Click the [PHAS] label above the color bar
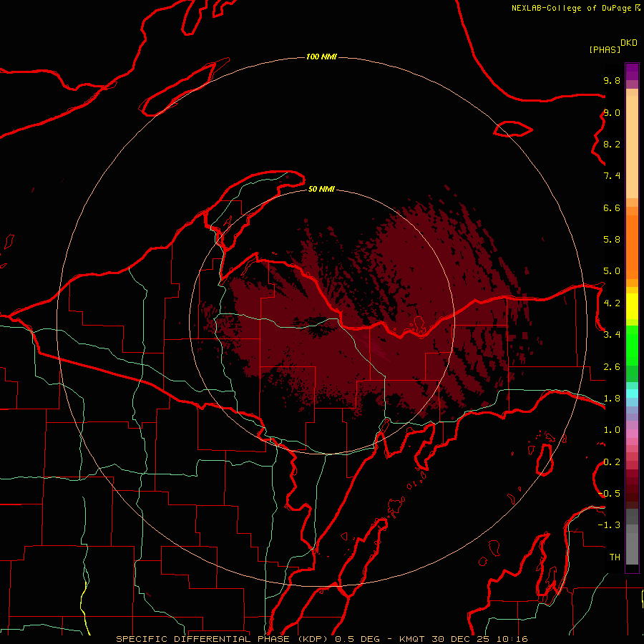Image resolution: width=644 pixels, height=644 pixels. tap(605, 49)
